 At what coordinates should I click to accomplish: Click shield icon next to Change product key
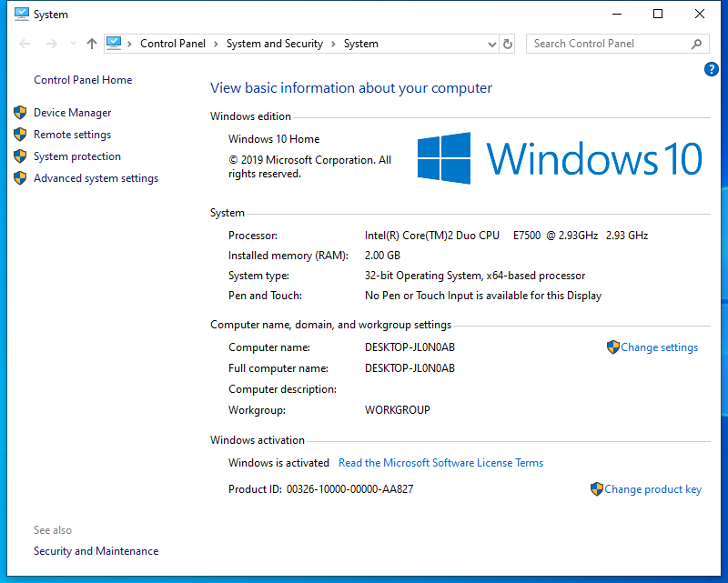pos(597,488)
